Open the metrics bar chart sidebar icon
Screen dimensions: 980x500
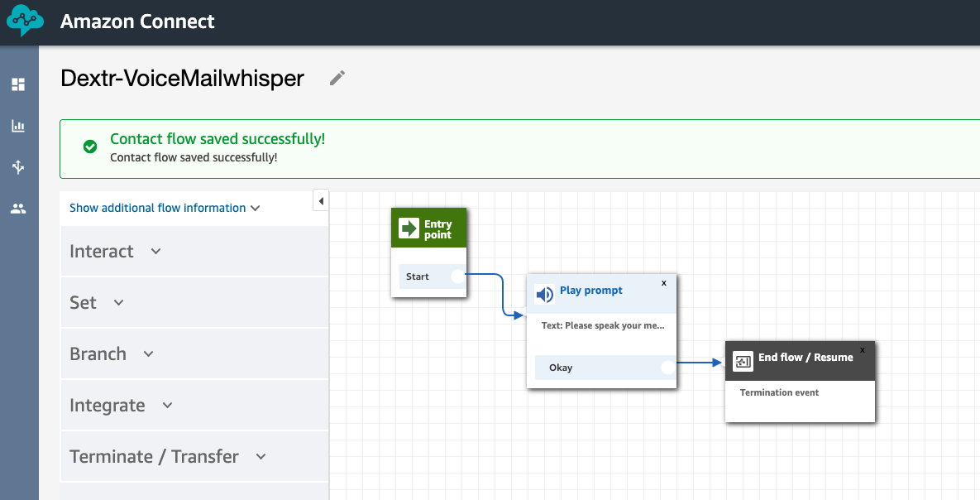pyautogui.click(x=18, y=126)
